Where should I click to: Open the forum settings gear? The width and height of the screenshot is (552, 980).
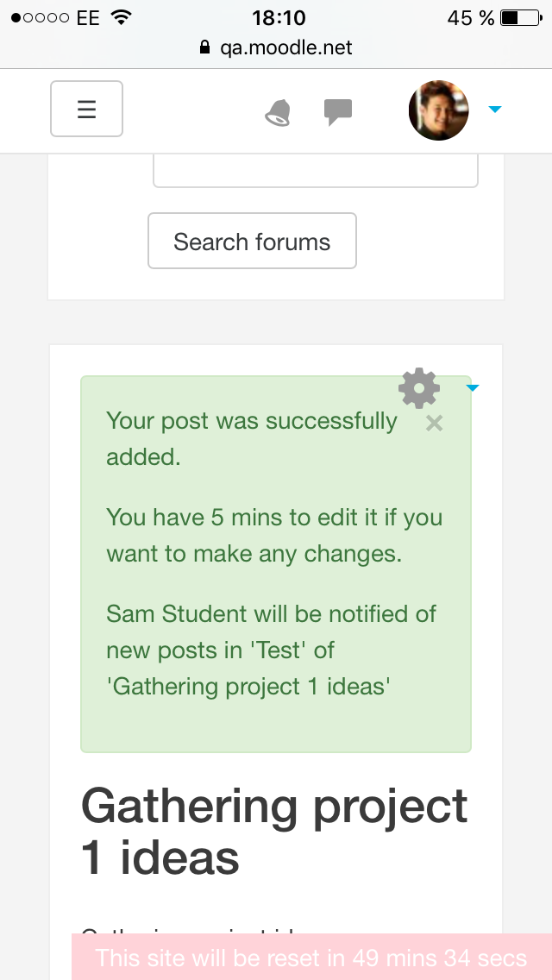coord(419,387)
